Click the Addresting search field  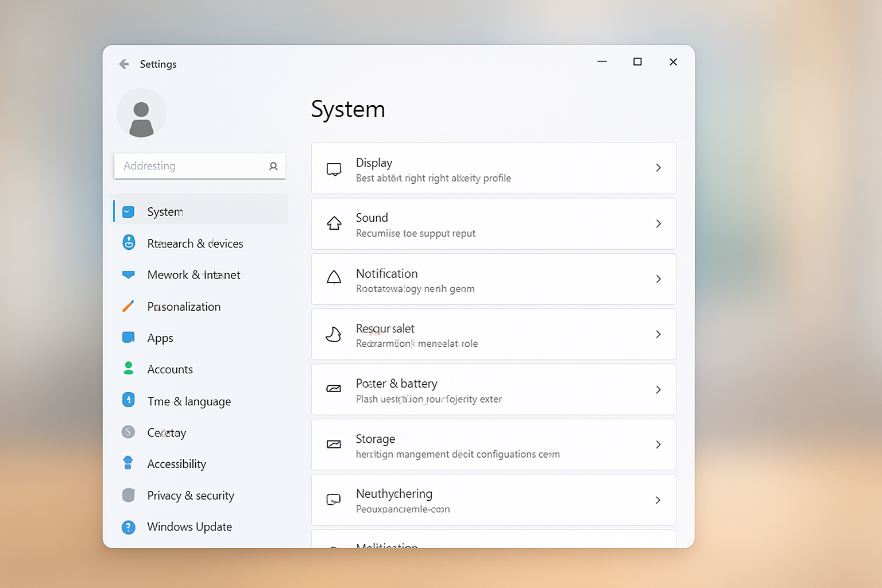[200, 166]
